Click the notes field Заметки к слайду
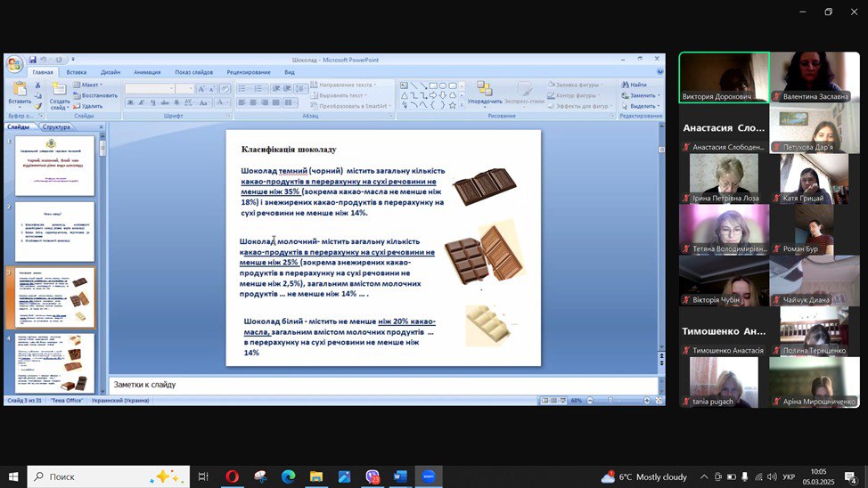This screenshot has height=488, width=868. (383, 384)
